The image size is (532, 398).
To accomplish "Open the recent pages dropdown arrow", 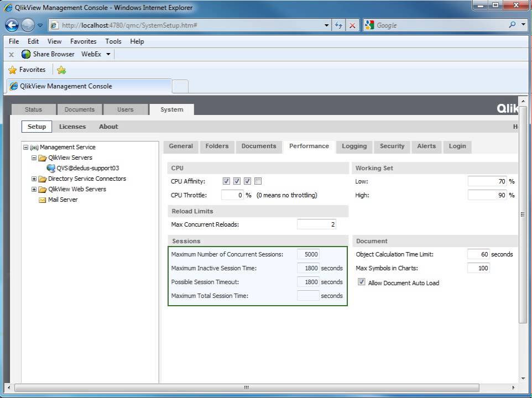I will coord(40,25).
